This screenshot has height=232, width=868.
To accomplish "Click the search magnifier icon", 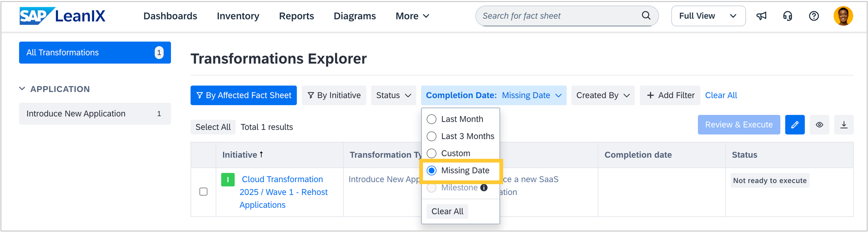I will pos(646,15).
